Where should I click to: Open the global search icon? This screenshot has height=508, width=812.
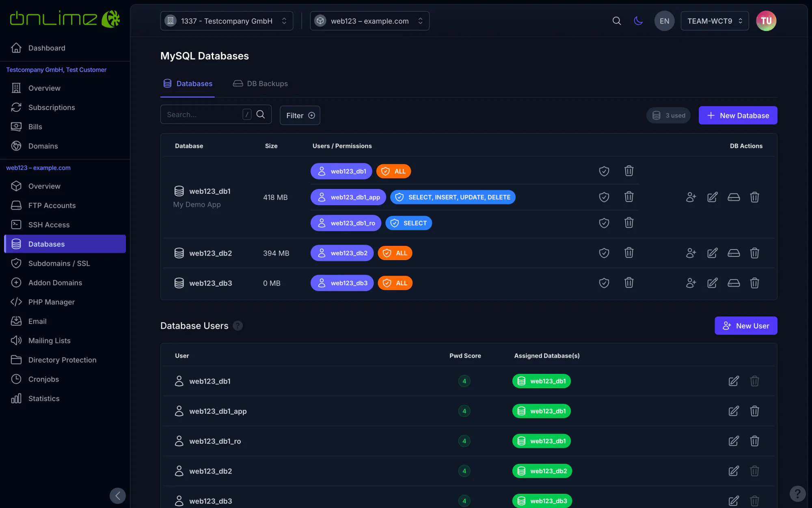617,21
